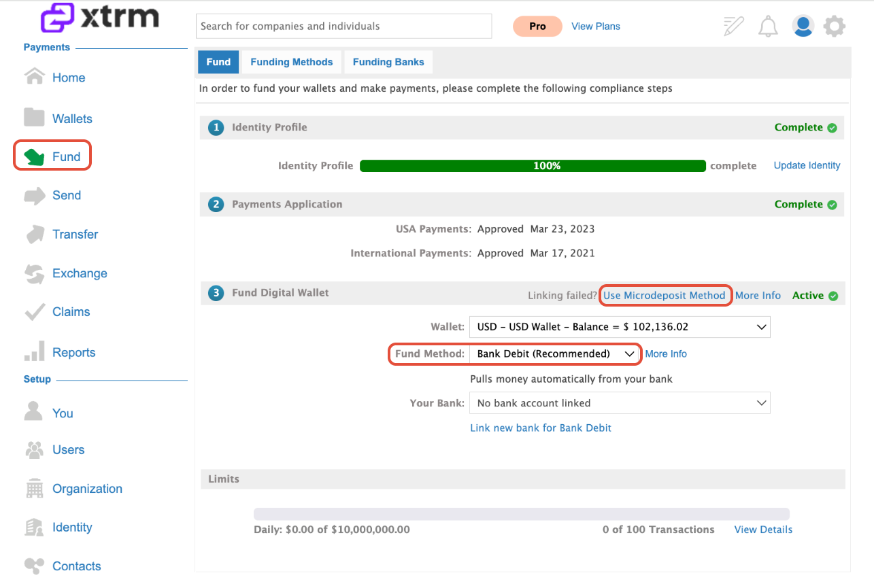
Task: Select the Users group icon
Action: click(x=34, y=449)
